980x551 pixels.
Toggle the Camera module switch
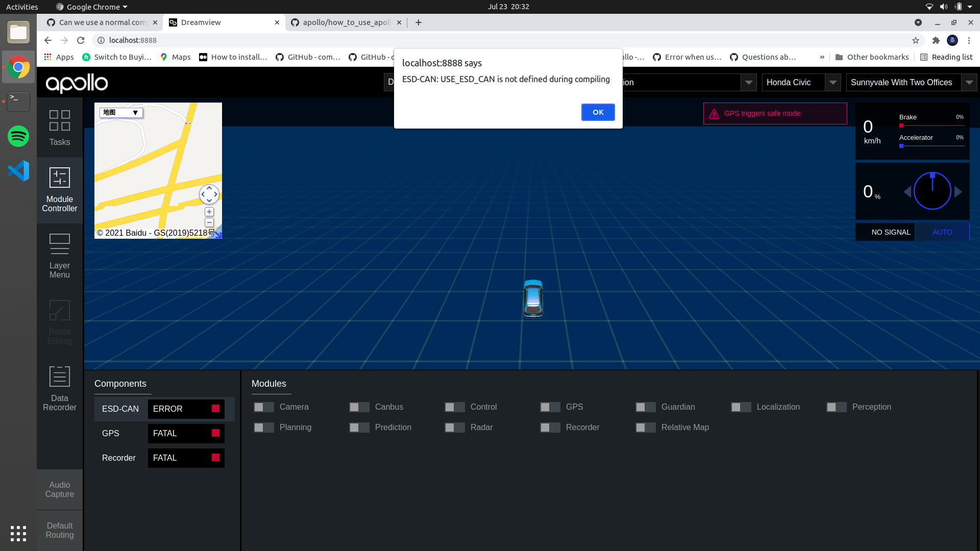coord(264,407)
